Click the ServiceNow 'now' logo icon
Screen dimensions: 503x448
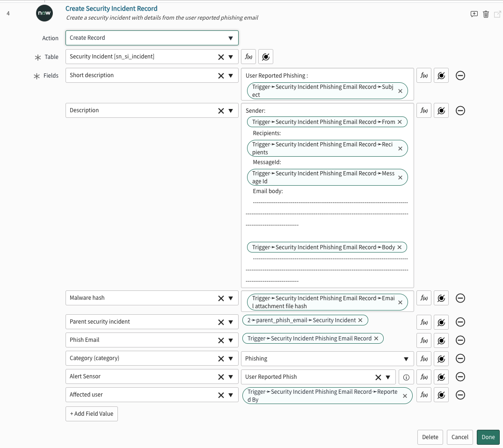(44, 13)
